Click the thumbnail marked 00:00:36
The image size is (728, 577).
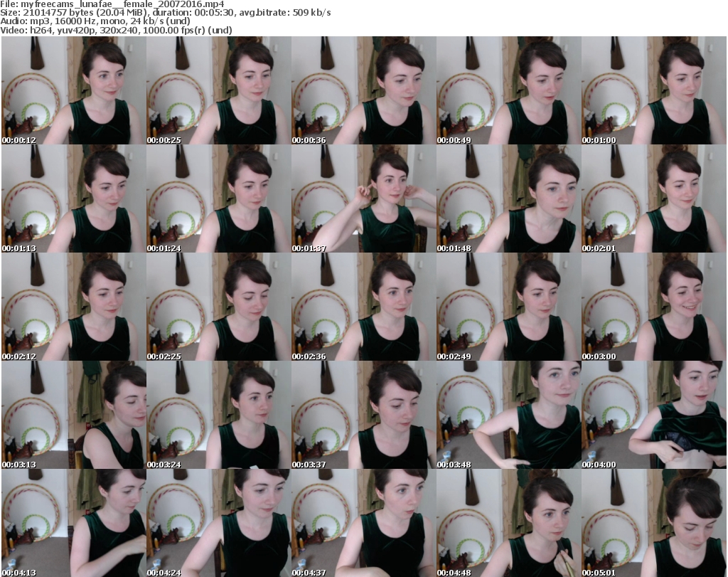363,90
